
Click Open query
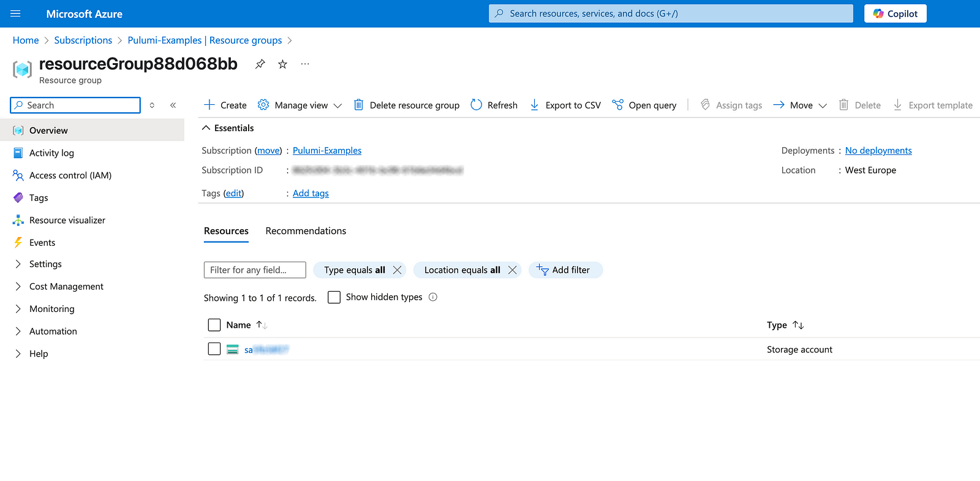coord(644,105)
